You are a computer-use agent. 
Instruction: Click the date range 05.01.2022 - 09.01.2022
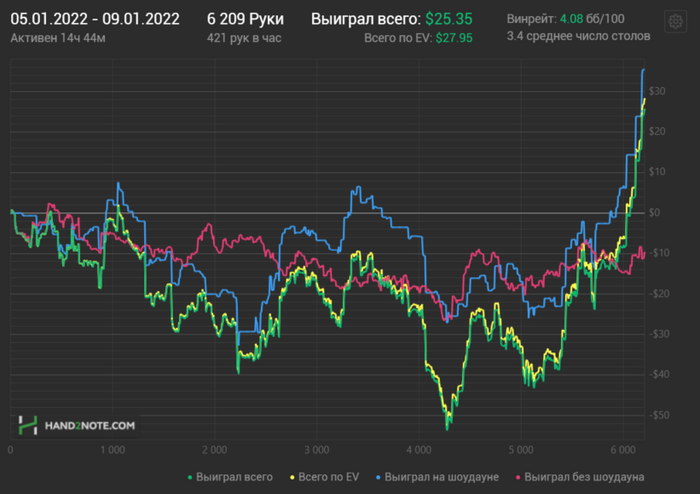(95, 19)
